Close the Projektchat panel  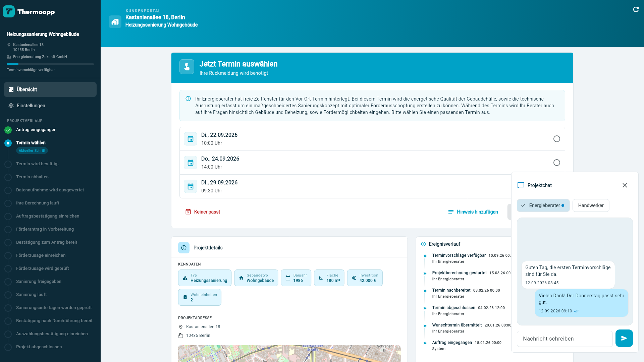tap(625, 185)
